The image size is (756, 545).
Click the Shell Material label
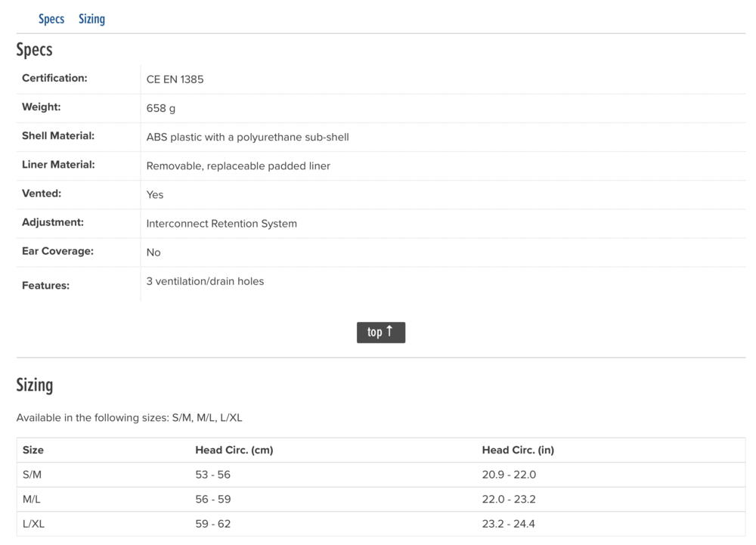pyautogui.click(x=58, y=136)
